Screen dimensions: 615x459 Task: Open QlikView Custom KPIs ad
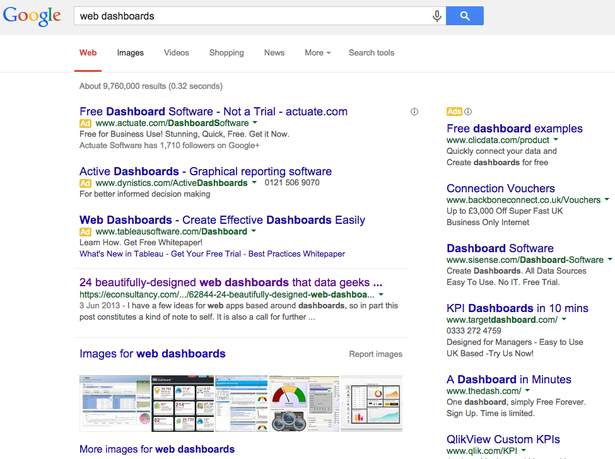point(503,439)
